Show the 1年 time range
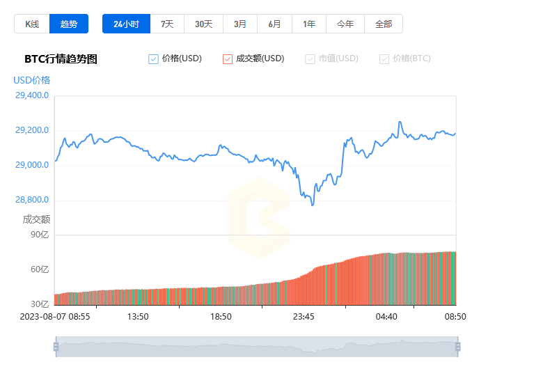This screenshot has width=543, height=392. [309, 24]
